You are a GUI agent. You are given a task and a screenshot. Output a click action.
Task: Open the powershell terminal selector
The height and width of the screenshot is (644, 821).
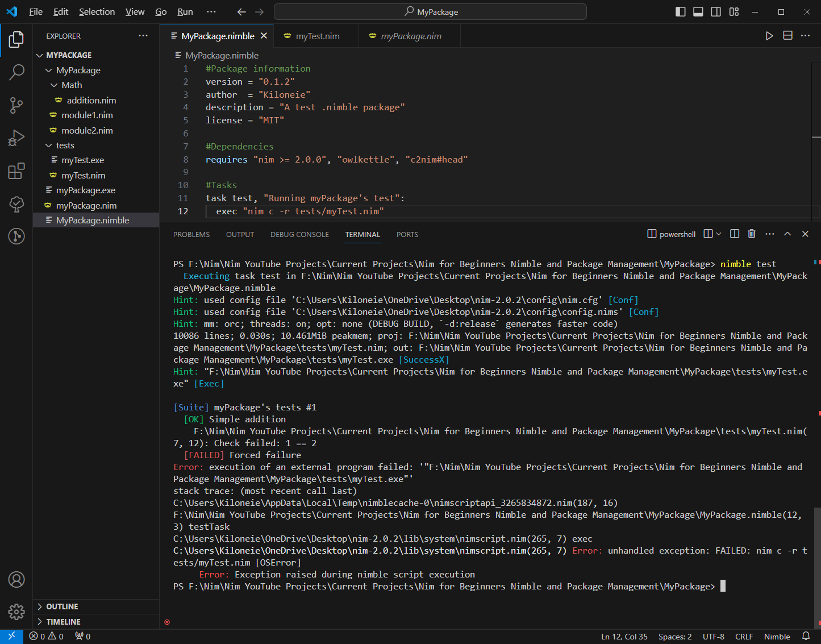pyautogui.click(x=672, y=234)
